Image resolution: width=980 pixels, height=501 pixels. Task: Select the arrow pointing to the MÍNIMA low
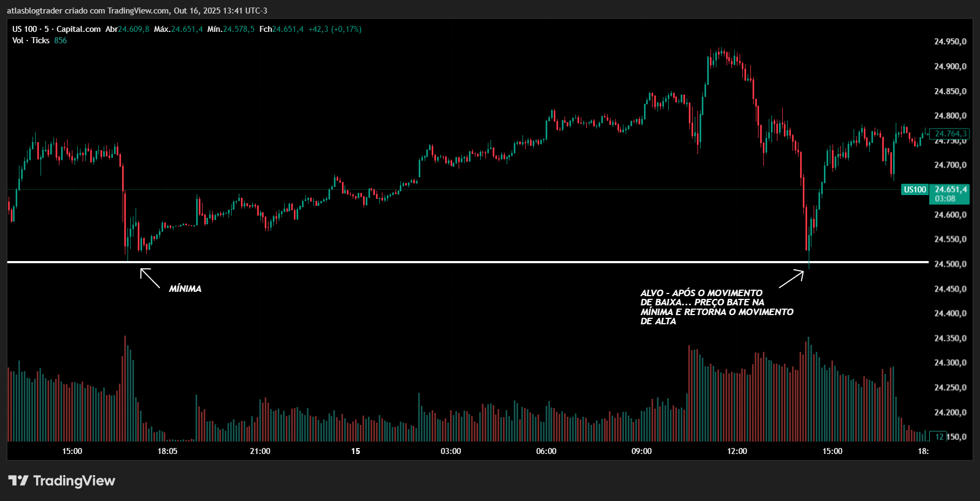tap(150, 278)
